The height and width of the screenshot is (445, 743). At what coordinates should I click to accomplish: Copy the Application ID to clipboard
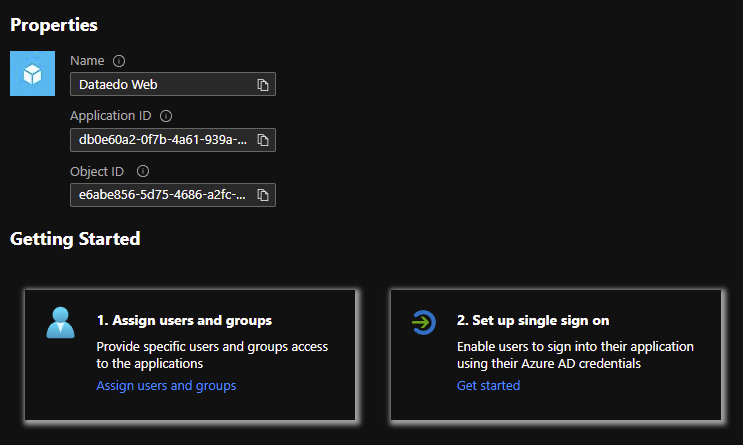pos(263,139)
